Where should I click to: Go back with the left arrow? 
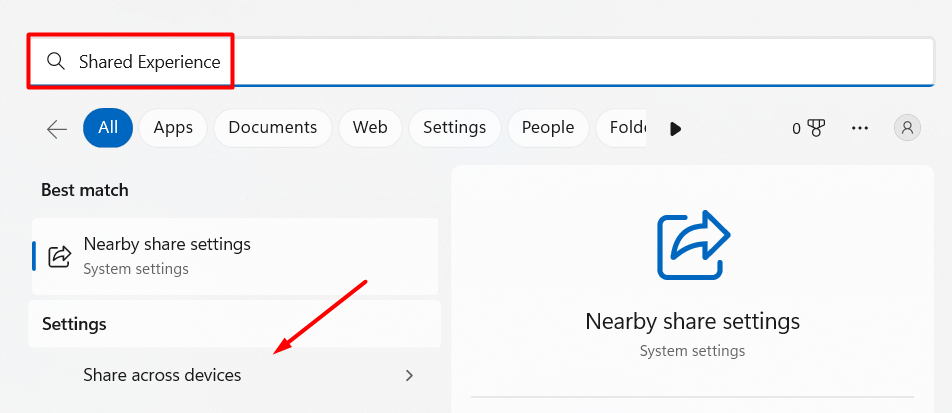57,128
